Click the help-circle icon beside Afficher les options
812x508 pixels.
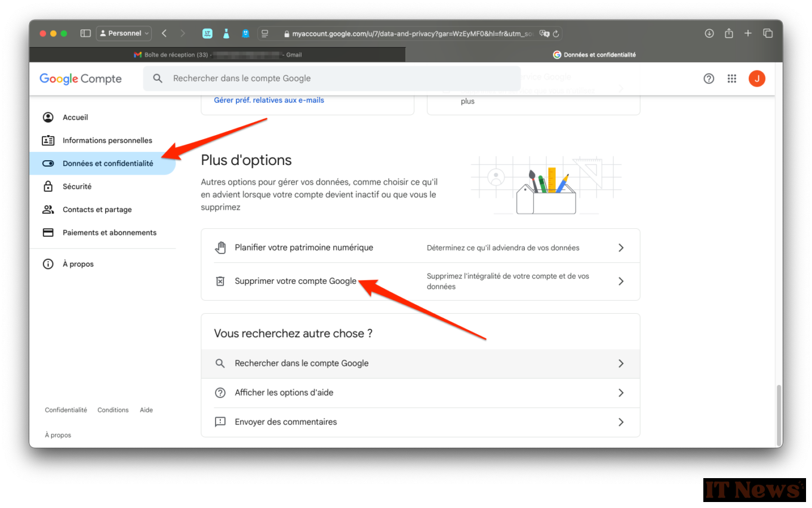[220, 393]
